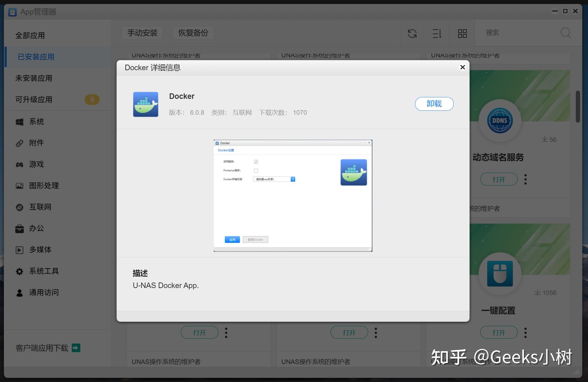
Task: Open options dots beside bottom-left 打开 button
Action: pyautogui.click(x=226, y=333)
